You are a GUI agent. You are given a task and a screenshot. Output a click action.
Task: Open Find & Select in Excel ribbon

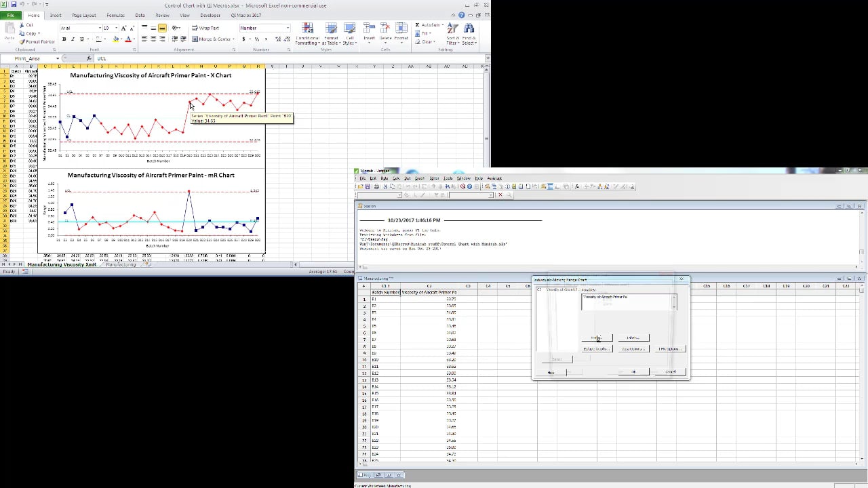(469, 34)
